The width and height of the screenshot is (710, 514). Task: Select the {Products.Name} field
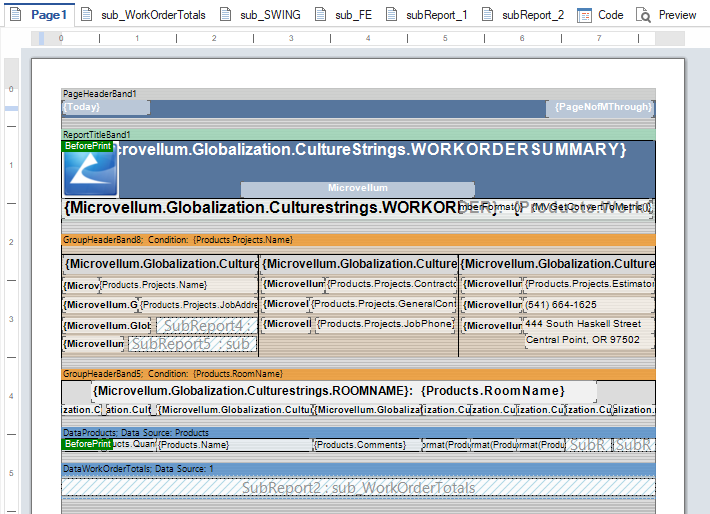coord(234,445)
